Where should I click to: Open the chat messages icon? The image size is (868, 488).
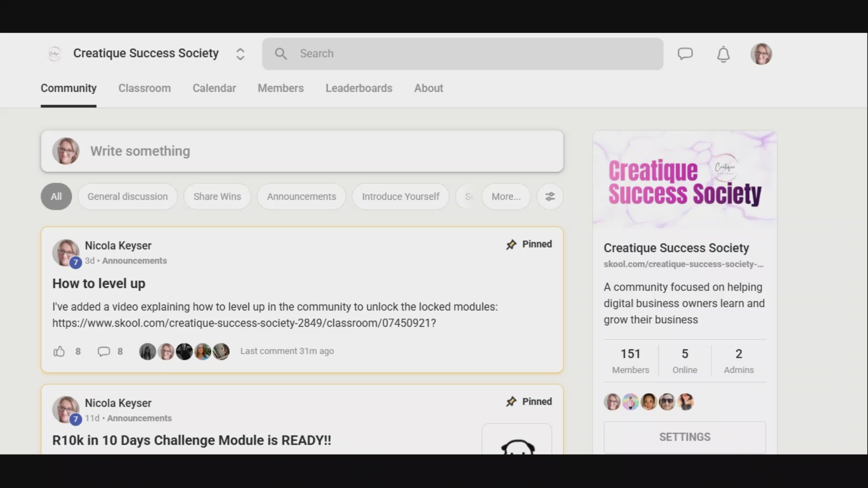pos(685,54)
